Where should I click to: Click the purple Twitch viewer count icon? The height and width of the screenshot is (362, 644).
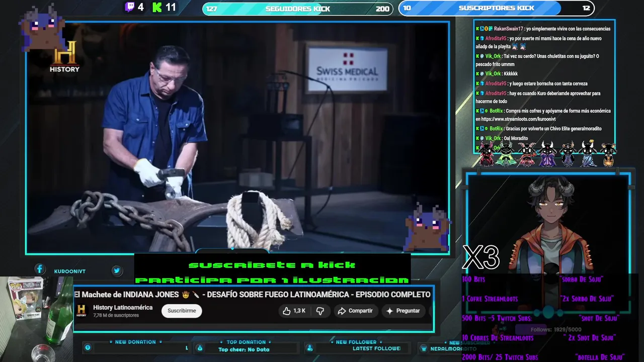(130, 7)
